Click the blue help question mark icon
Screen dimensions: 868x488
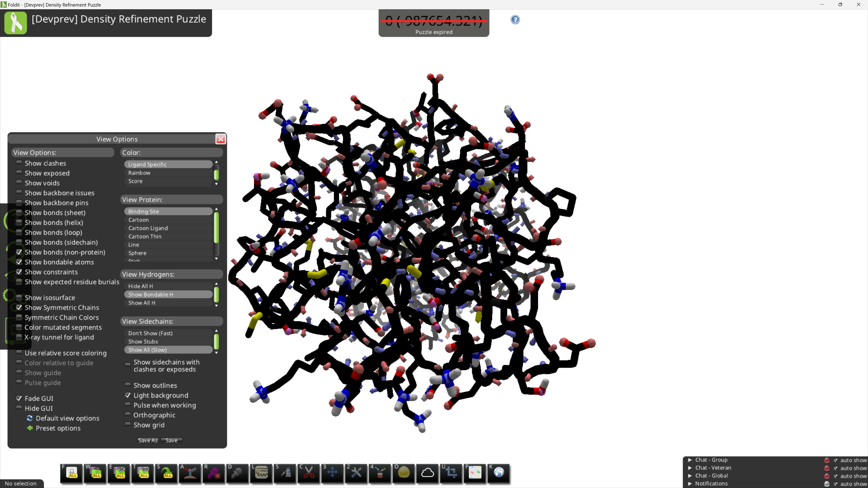515,20
